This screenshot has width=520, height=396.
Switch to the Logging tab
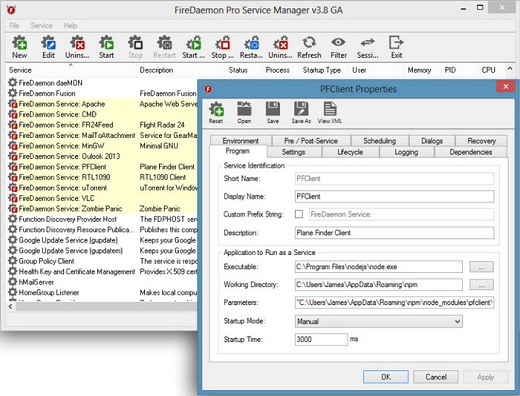406,152
